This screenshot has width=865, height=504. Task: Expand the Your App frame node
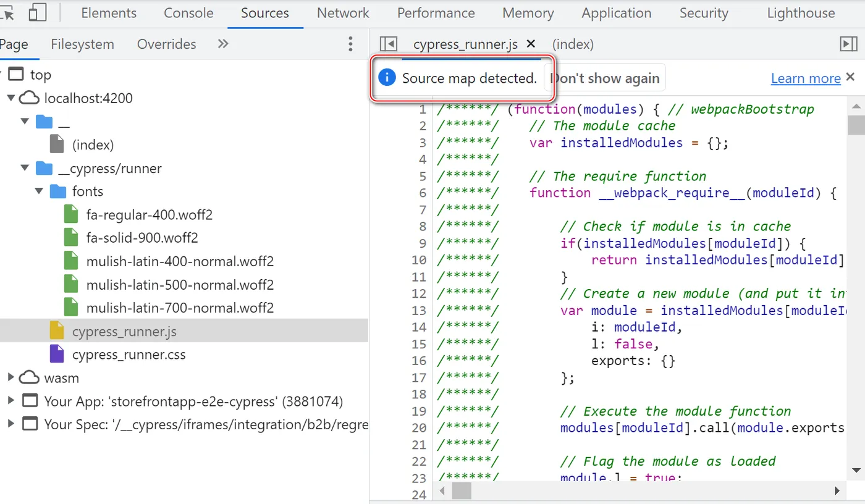(x=11, y=401)
